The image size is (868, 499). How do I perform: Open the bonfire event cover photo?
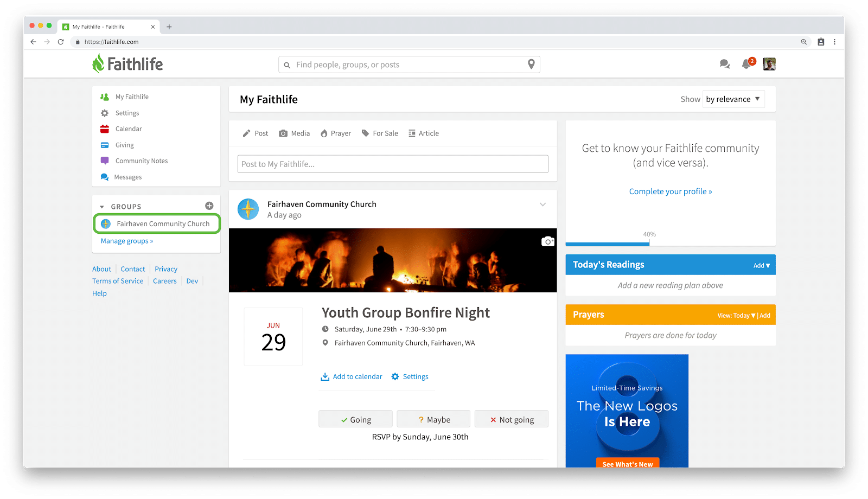point(393,260)
